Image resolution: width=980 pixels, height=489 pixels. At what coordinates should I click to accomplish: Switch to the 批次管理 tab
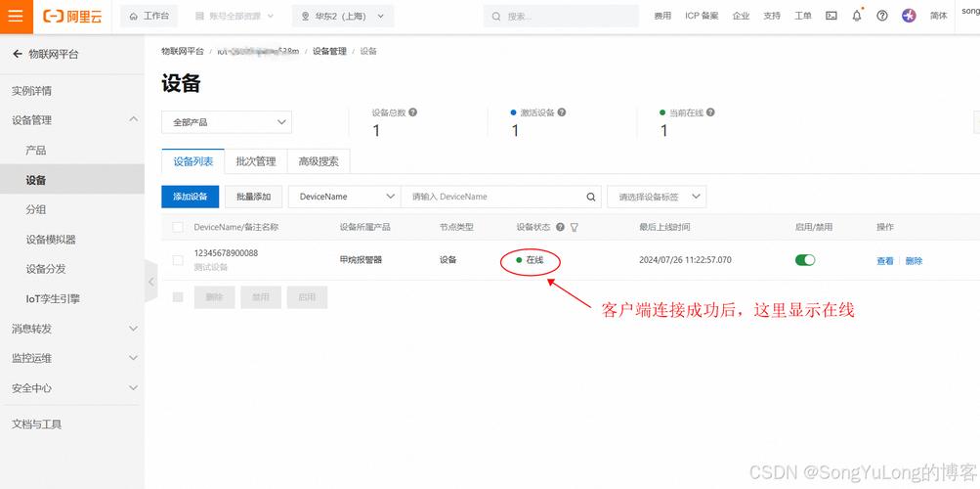tap(256, 161)
